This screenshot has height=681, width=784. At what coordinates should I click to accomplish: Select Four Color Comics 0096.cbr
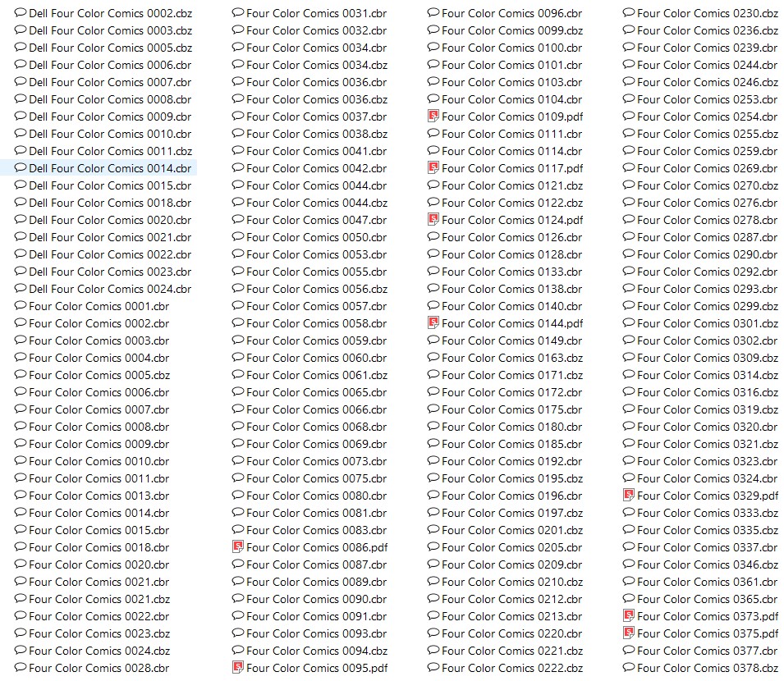pos(506,13)
